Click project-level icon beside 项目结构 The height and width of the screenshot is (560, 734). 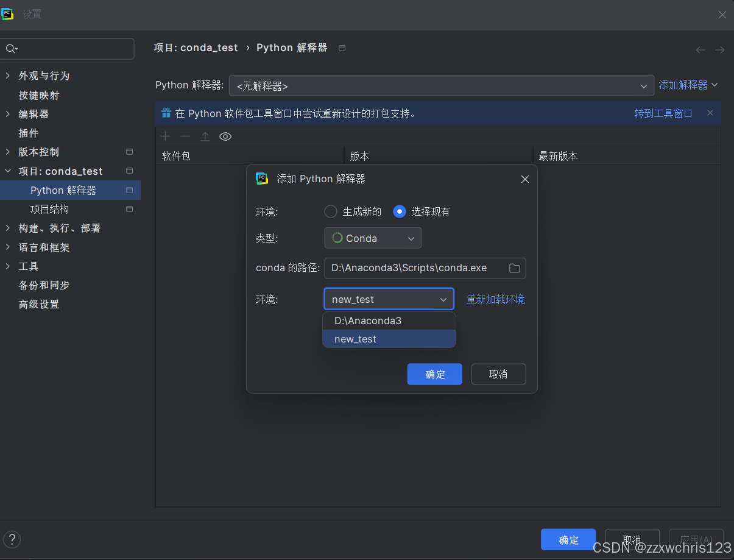[x=129, y=209]
